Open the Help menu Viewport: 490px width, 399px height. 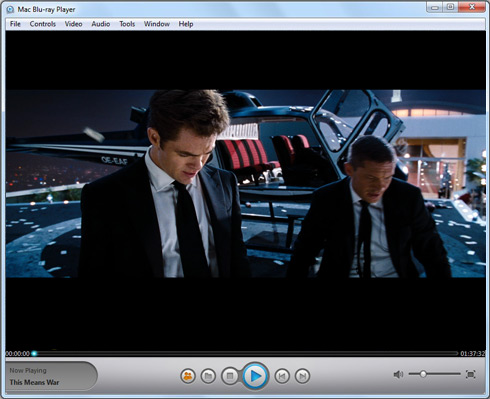[x=186, y=24]
